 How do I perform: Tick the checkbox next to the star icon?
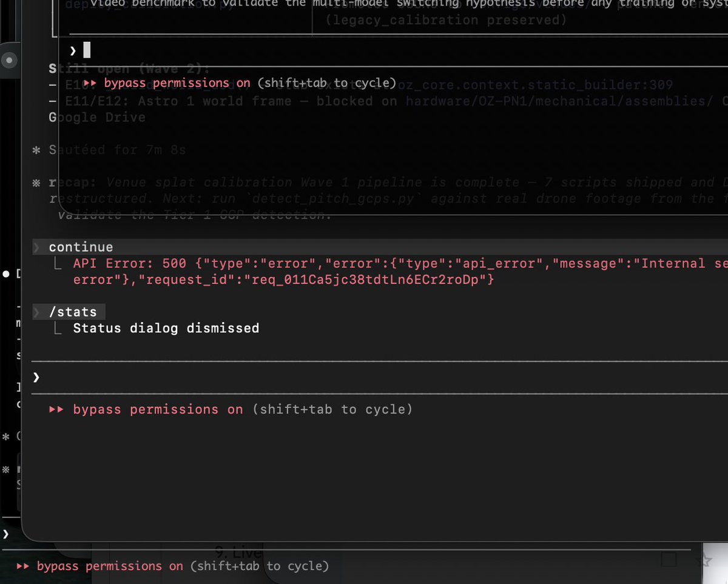coord(669,559)
